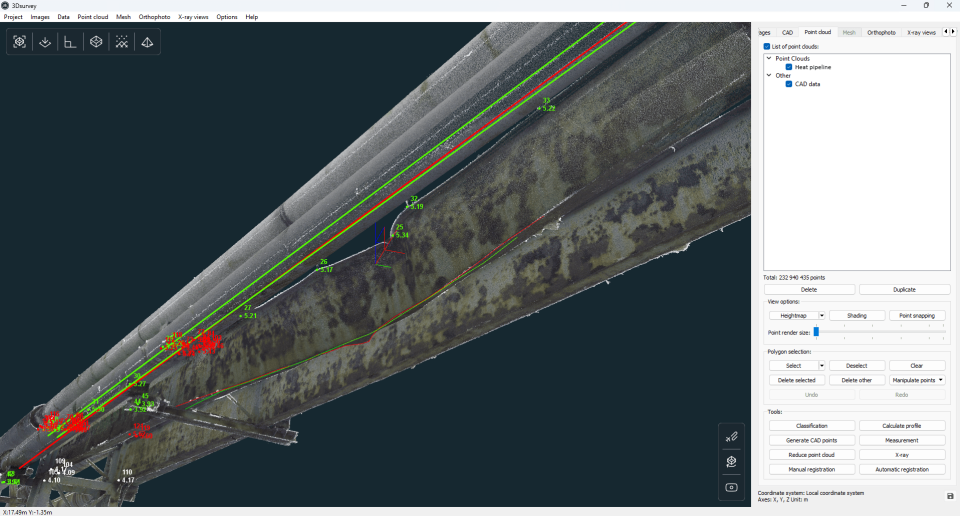Toggle the point cloud dots display icon

[x=122, y=42]
